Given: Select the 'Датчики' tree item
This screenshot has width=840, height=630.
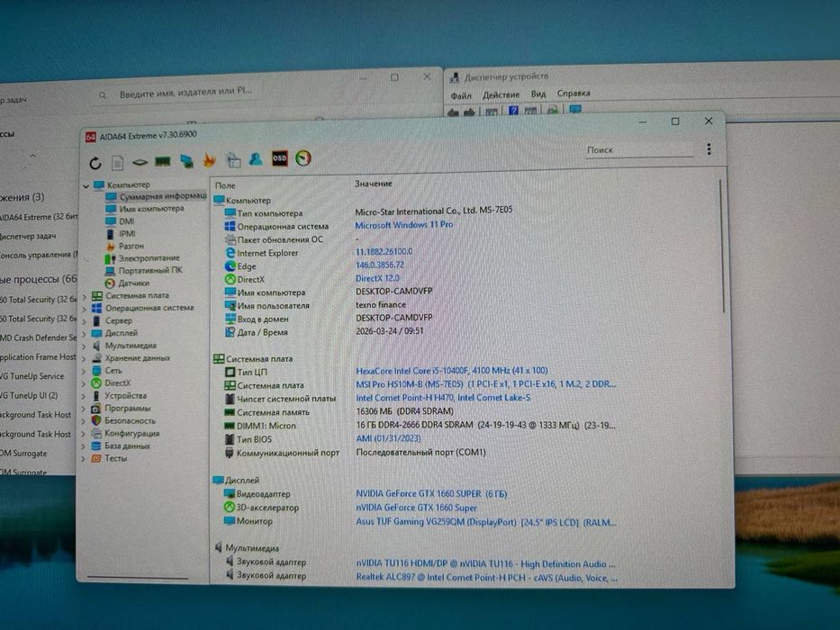Looking at the screenshot, I should coord(134,283).
